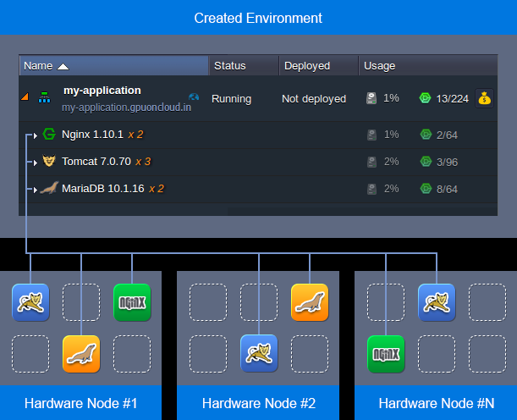
Task: Expand the MariaDB 10.1.16 node row
Action: [x=35, y=189]
